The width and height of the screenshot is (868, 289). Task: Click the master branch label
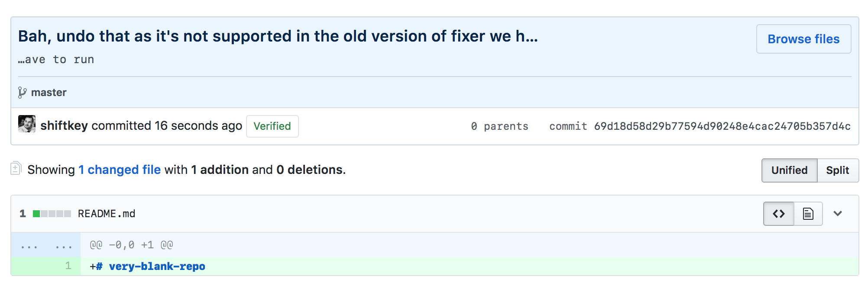pos(49,92)
